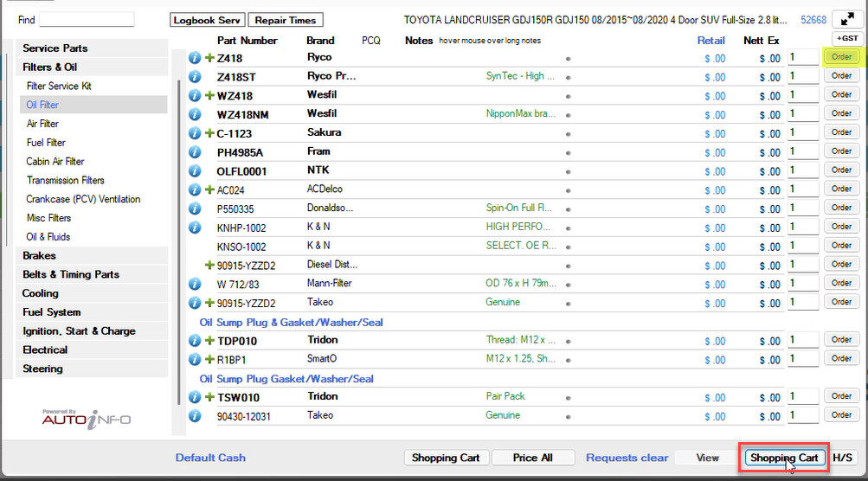Open info icon for R1BP1 SmartO

[x=195, y=359]
